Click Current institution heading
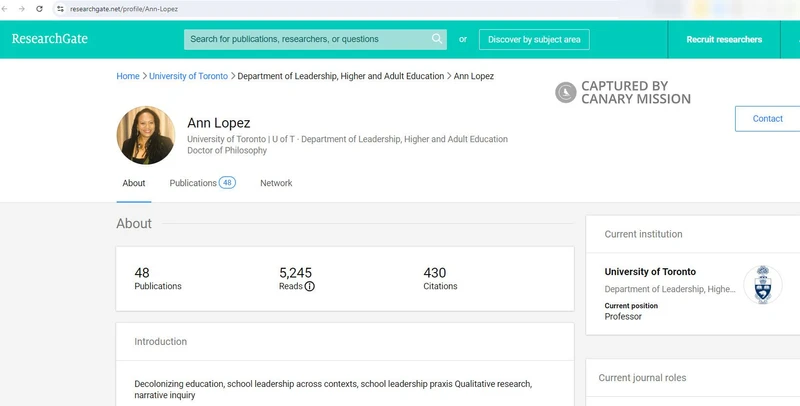The image size is (800, 406). tap(643, 234)
